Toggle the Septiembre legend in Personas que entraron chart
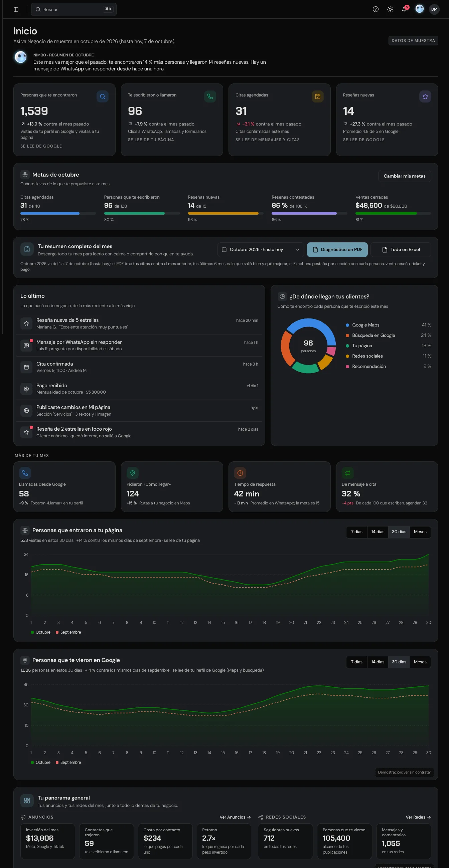The height and width of the screenshot is (868, 449). [x=68, y=632]
